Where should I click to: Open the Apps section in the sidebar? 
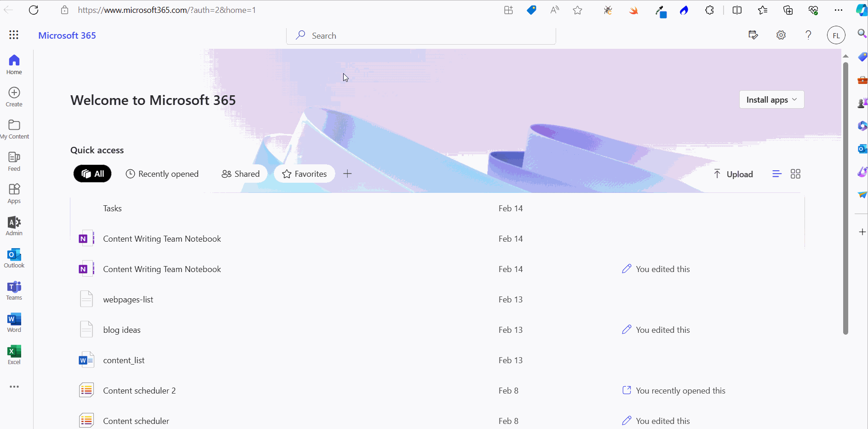pos(14,192)
